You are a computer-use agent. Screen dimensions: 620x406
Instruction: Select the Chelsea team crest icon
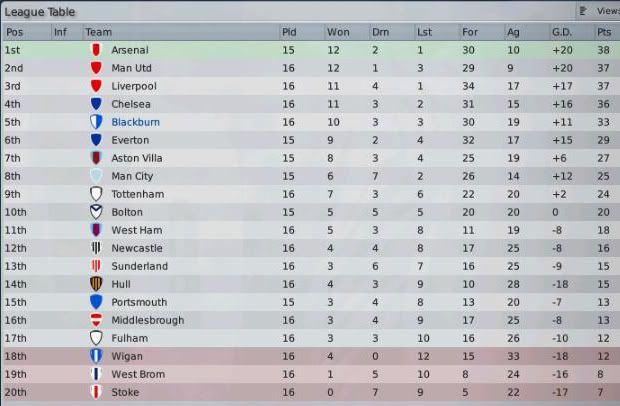(x=96, y=104)
